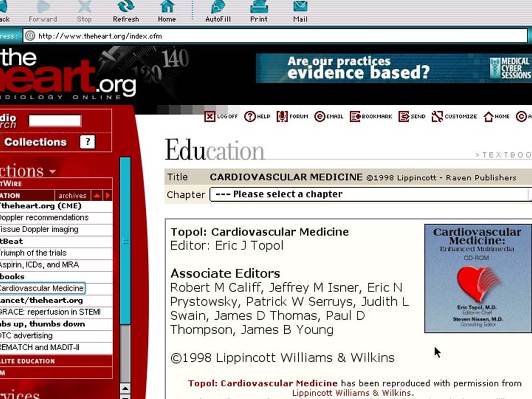Click the Cardiovascular Medicine CD-ROM cover
The width and height of the screenshot is (532, 399).
point(478,278)
